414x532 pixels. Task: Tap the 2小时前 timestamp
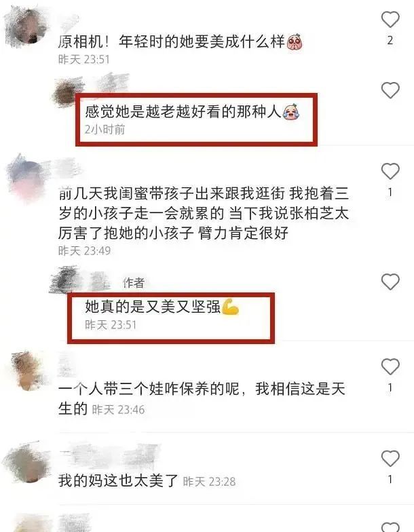(105, 129)
